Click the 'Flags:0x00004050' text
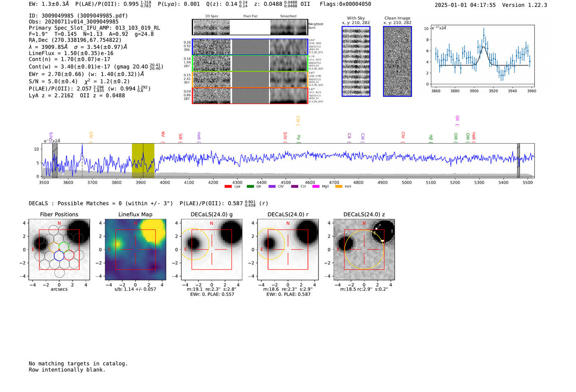The height and width of the screenshot is (392, 576). (345, 4)
